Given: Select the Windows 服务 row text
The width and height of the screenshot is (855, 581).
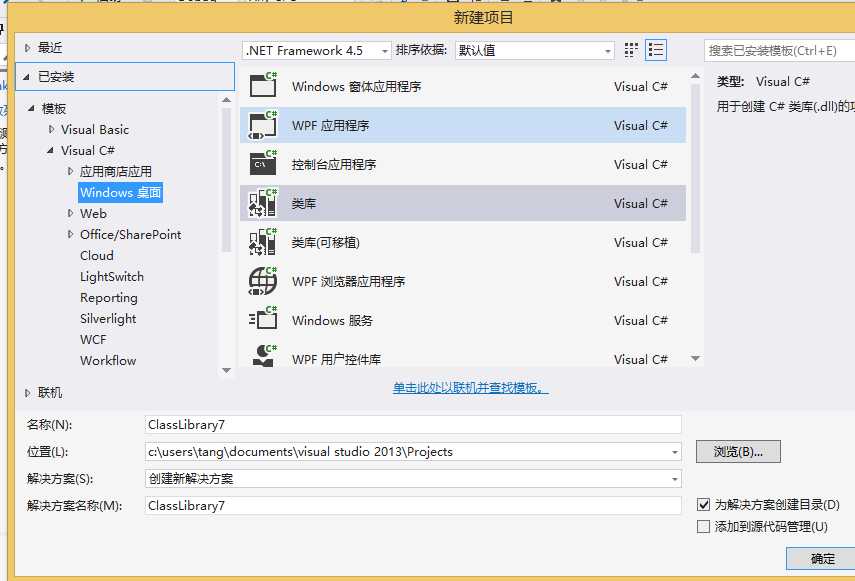Looking at the screenshot, I should 332,320.
